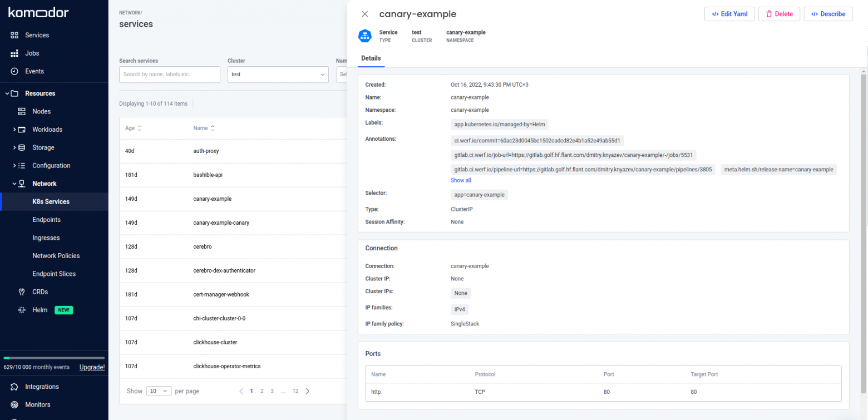Open the per page count dropdown
Viewport: 868px width, 420px height.
(x=159, y=391)
